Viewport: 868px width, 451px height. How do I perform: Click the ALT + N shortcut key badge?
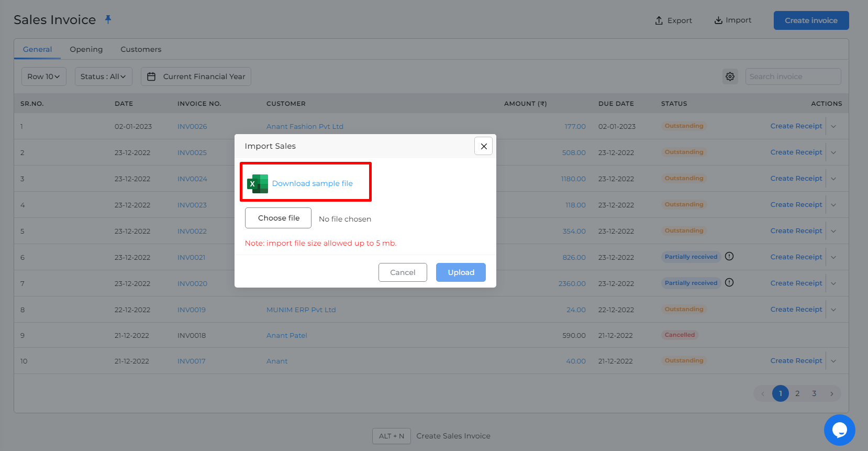point(392,436)
